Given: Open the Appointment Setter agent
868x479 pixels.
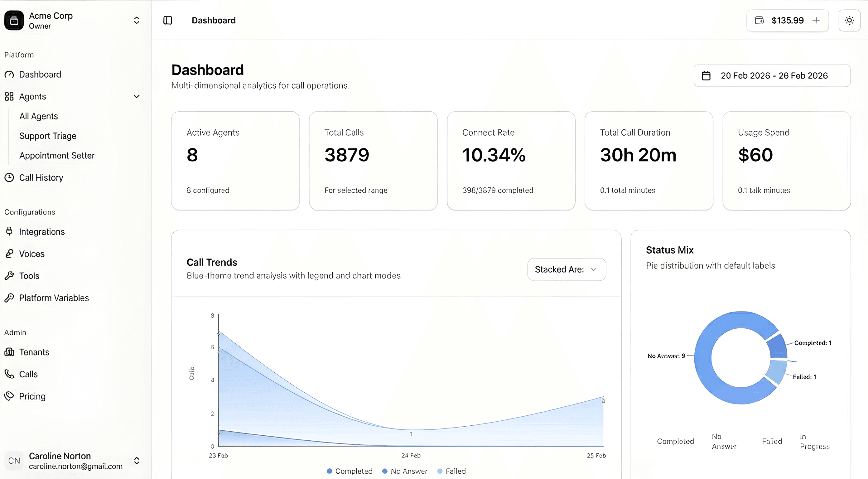Looking at the screenshot, I should [x=57, y=155].
